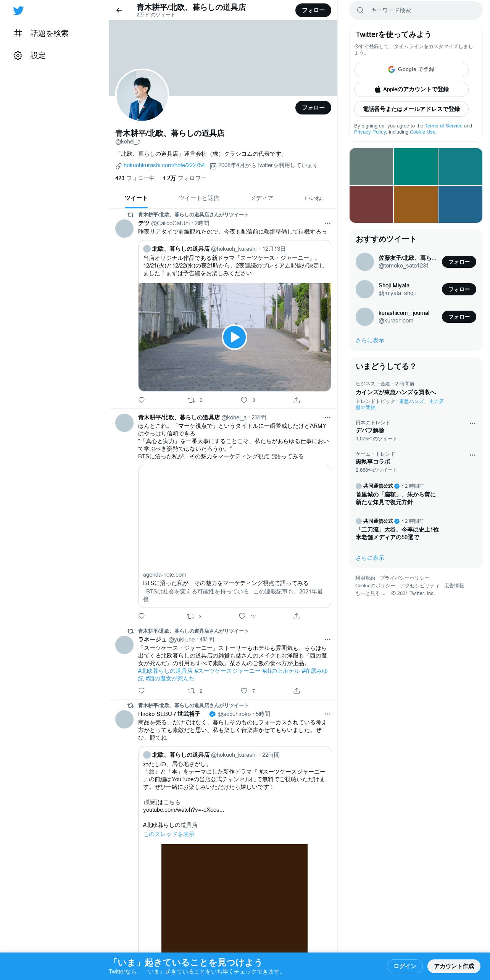Follow Shoji Miyata in suggestions
The image size is (490, 980).
pos(459,289)
